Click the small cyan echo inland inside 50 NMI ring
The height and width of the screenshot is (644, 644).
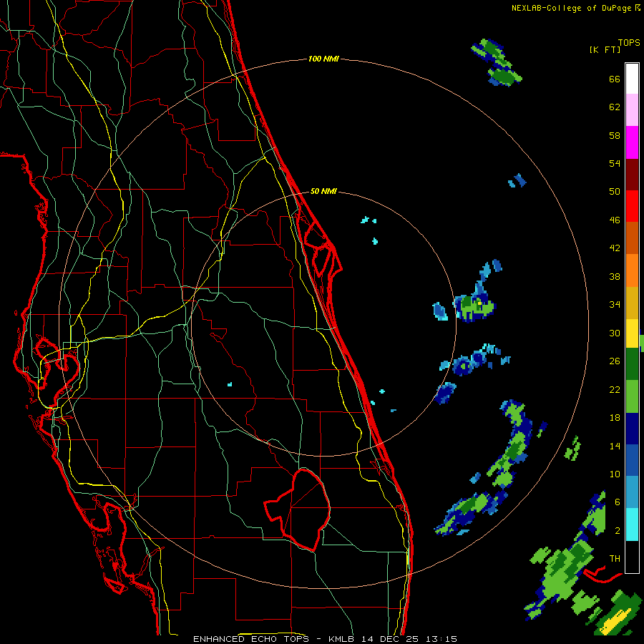pyautogui.click(x=230, y=384)
